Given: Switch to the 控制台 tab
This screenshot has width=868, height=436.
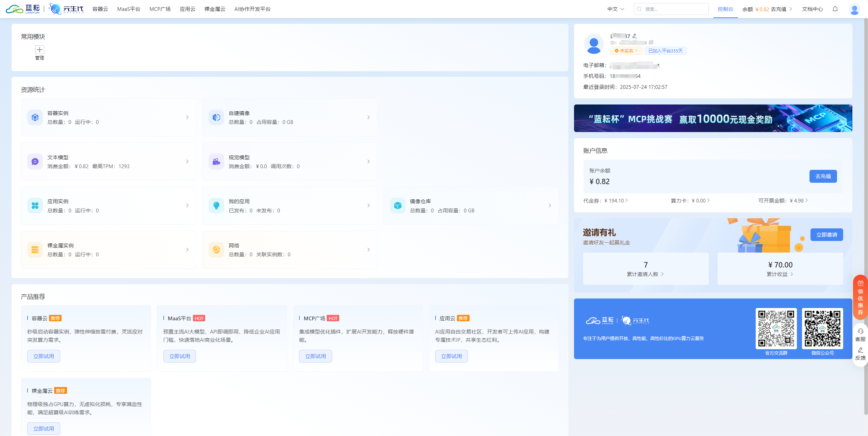Looking at the screenshot, I should [x=725, y=9].
